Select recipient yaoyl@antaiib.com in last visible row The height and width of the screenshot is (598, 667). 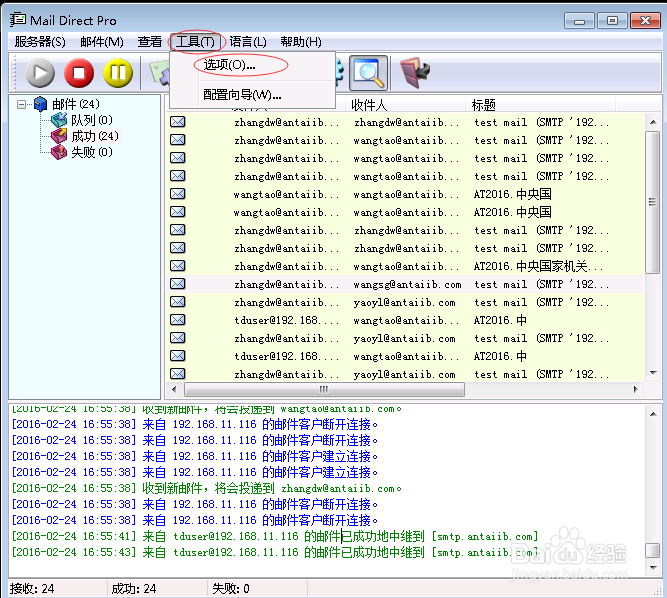[x=404, y=374]
